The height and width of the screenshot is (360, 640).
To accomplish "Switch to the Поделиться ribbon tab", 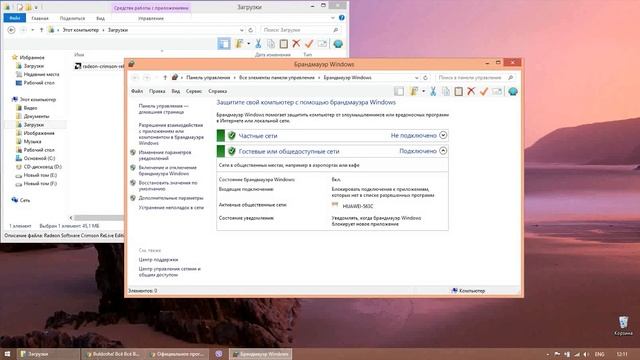I will tap(72, 18).
